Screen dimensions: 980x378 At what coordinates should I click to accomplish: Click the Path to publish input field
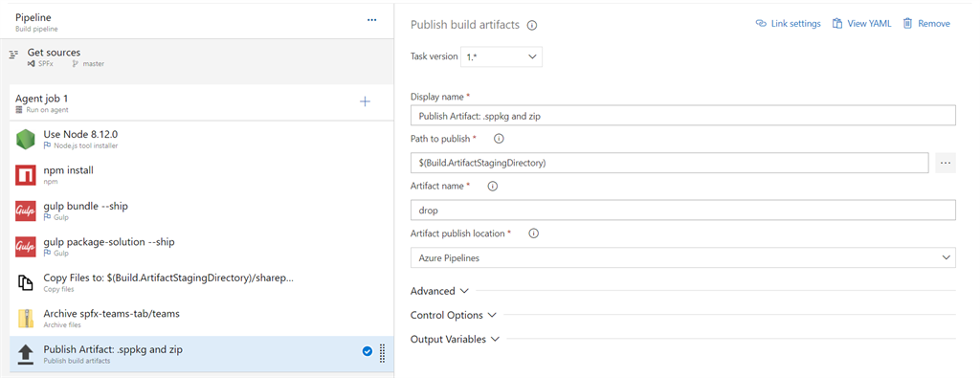tap(669, 163)
